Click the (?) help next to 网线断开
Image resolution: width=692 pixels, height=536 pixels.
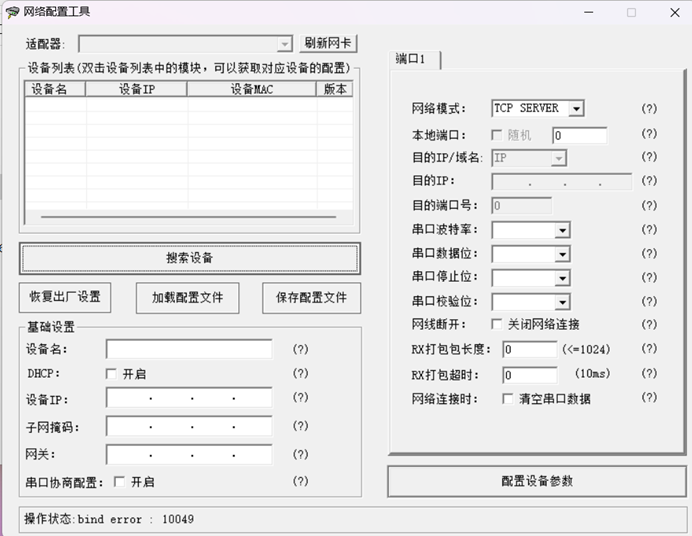click(x=649, y=325)
